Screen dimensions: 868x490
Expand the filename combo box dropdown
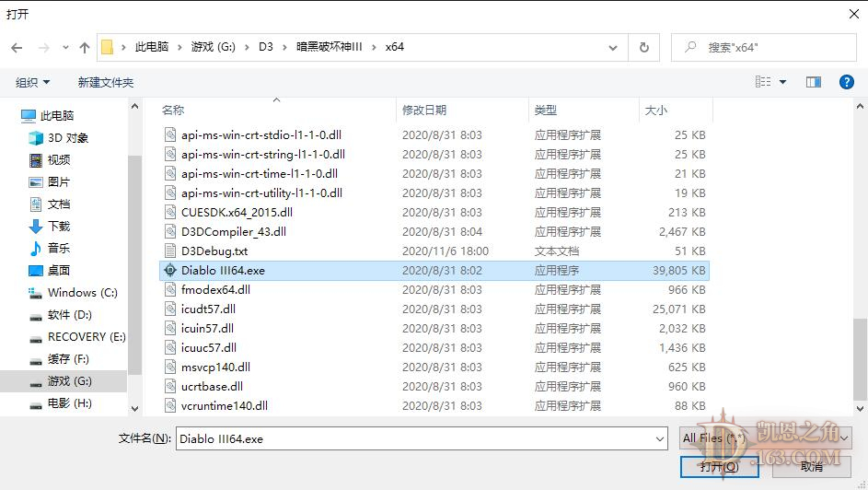pos(660,439)
